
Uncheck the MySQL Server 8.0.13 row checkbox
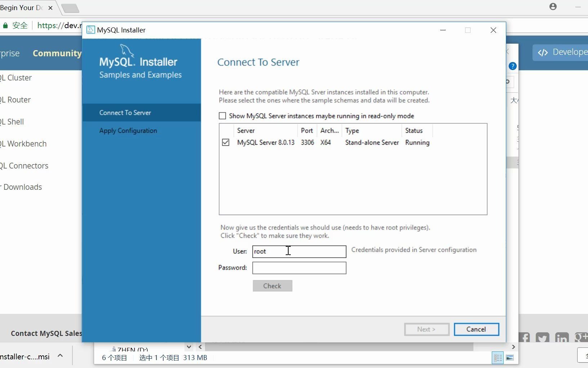click(226, 143)
